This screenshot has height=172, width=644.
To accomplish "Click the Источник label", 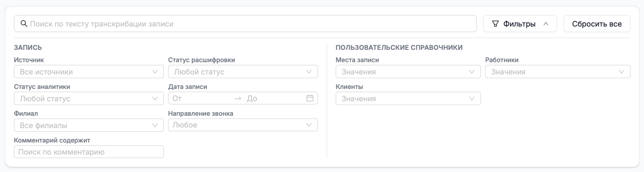I will (x=29, y=60).
